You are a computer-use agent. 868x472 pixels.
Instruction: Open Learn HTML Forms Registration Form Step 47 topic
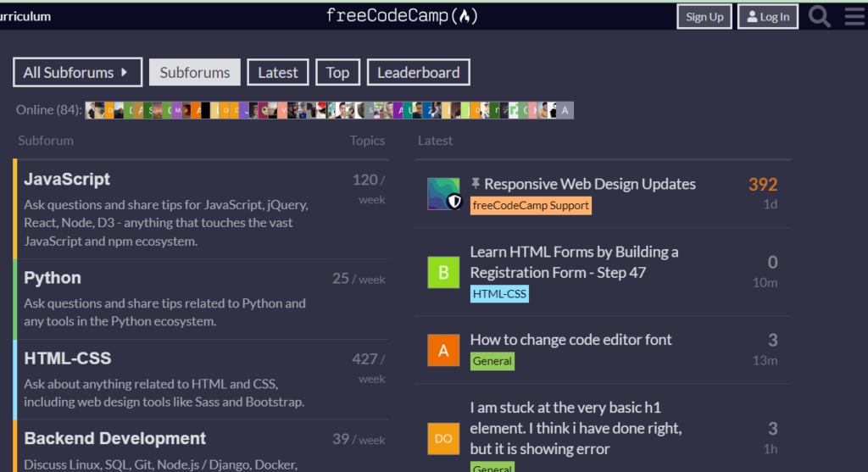click(574, 263)
